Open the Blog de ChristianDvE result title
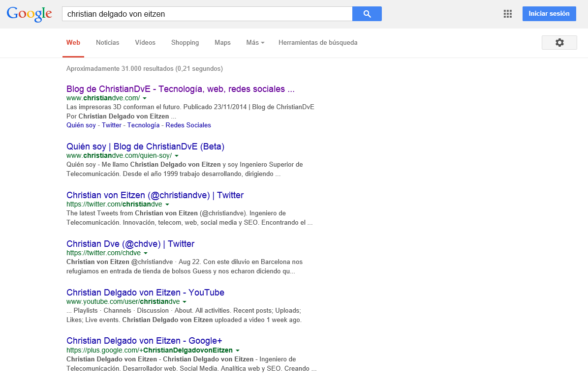Image resolution: width=588 pixels, height=384 pixels. click(181, 89)
